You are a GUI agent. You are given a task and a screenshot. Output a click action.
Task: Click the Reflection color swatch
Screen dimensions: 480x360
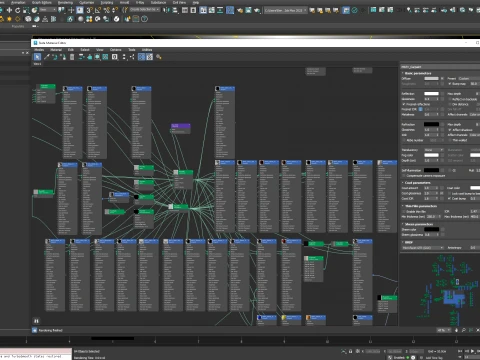point(431,94)
